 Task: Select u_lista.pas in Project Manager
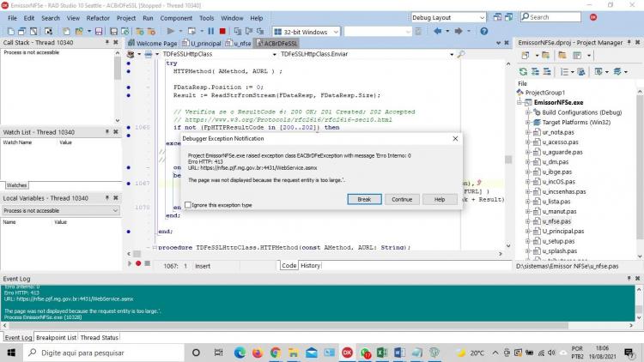tap(556, 202)
